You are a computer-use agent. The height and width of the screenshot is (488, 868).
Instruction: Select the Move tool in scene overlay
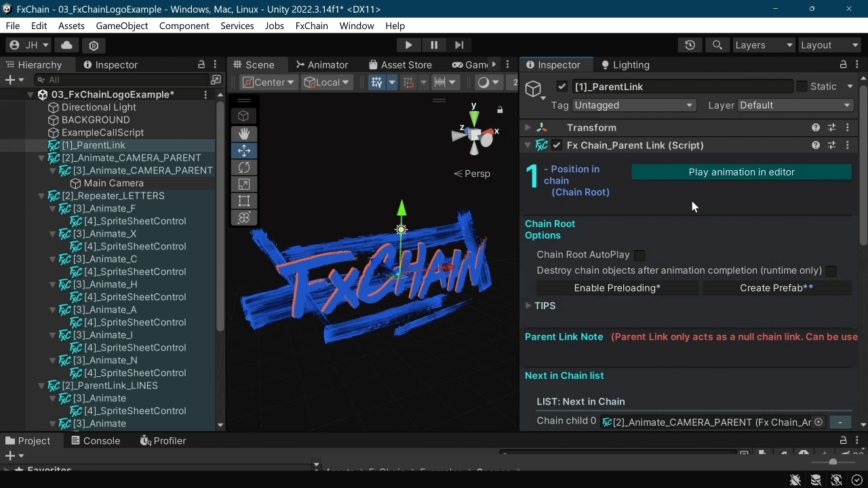[244, 150]
